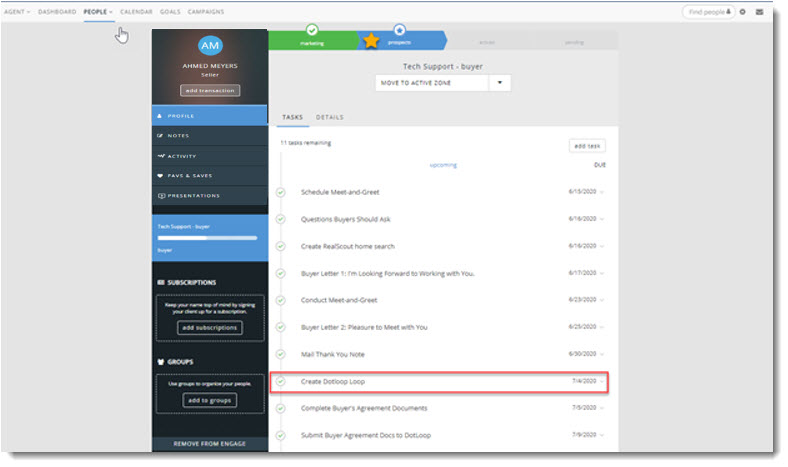Image resolution: width=788 pixels, height=467 pixels.
Task: Check off Create RealScout home search
Action: pyautogui.click(x=281, y=246)
